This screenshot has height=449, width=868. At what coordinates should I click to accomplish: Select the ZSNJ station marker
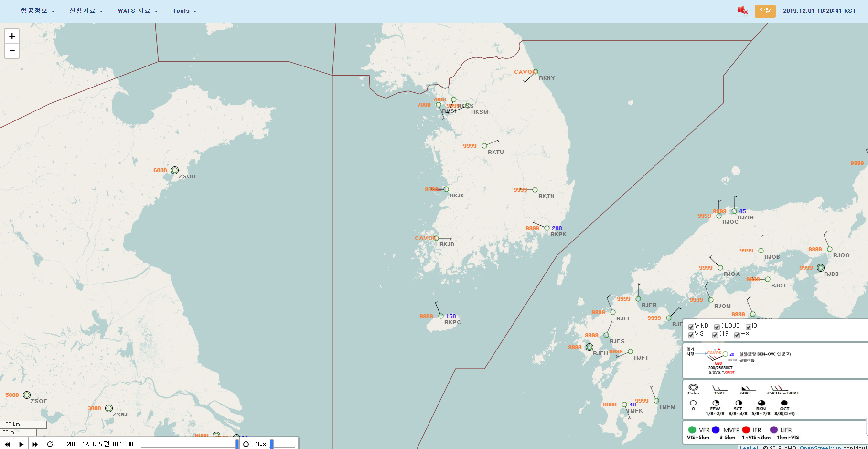109,408
